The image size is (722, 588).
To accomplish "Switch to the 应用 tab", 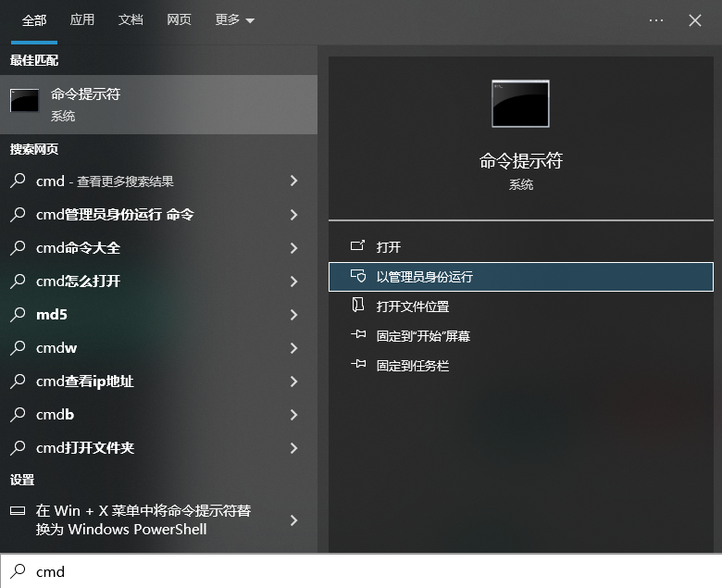I will click(x=82, y=19).
